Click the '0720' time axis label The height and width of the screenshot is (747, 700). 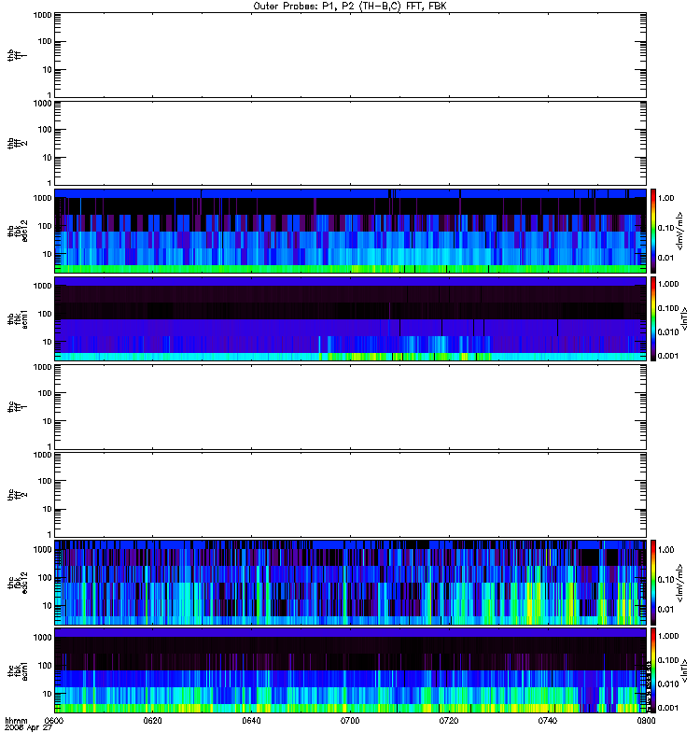(449, 720)
